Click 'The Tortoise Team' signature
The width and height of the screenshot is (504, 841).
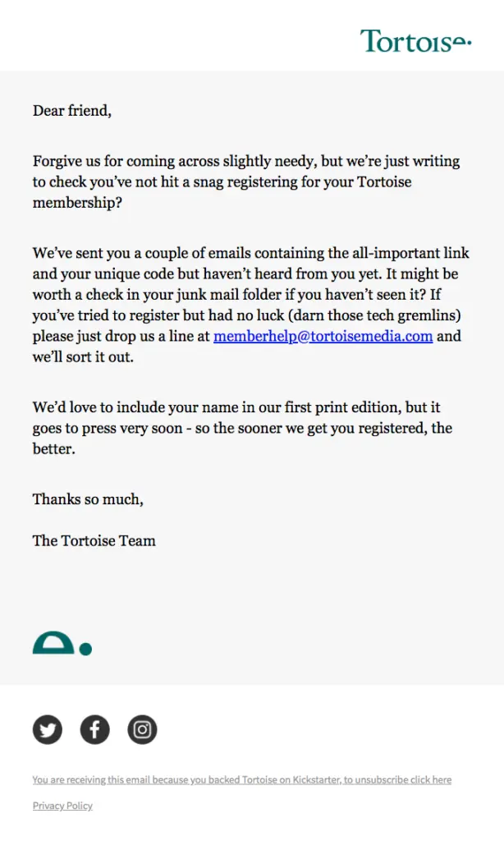click(94, 540)
